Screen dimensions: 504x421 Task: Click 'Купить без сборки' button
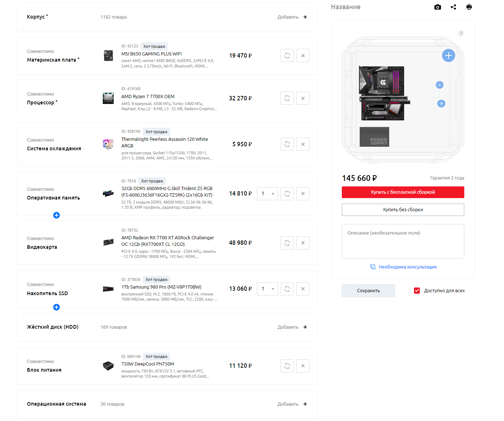point(403,210)
